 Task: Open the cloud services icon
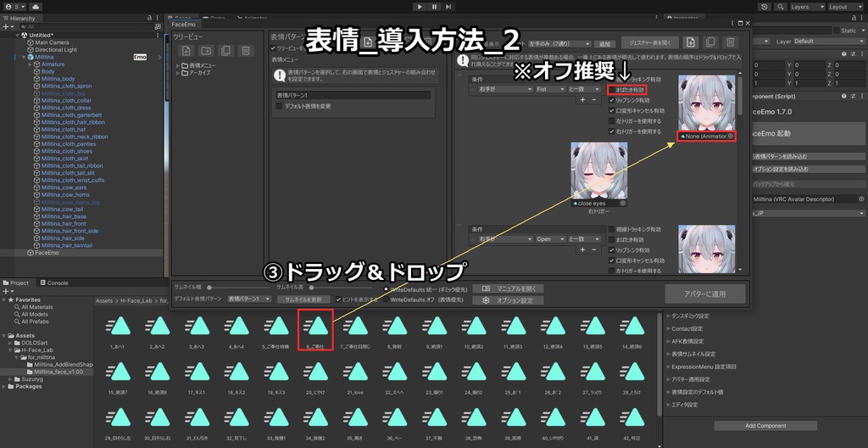(36, 7)
